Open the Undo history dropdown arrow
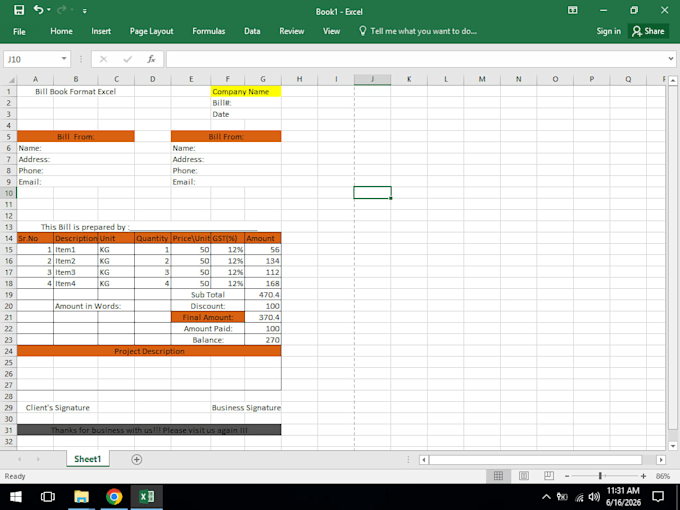Viewport: 680px width, 510px height. point(49,10)
